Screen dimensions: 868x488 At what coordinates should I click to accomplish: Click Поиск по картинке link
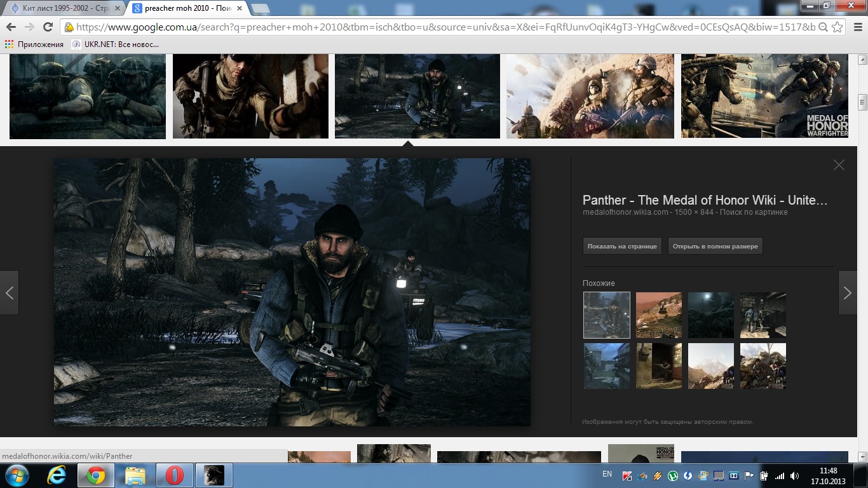tap(755, 212)
